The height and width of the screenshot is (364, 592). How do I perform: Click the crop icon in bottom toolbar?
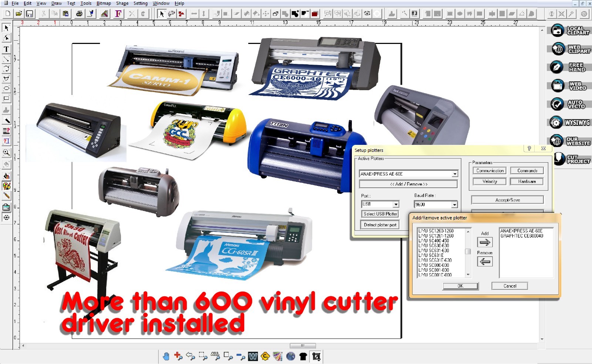coord(316,356)
